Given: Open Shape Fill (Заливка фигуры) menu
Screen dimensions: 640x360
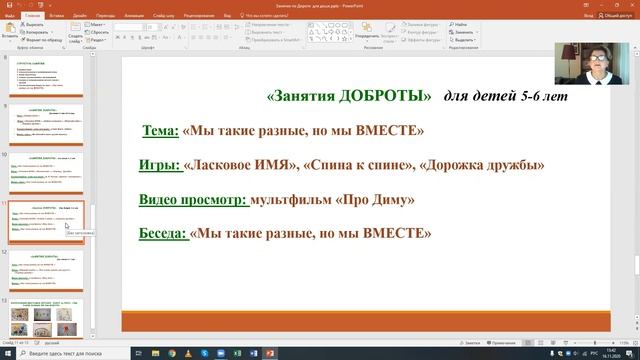Looking at the screenshot, I should click(x=420, y=24).
